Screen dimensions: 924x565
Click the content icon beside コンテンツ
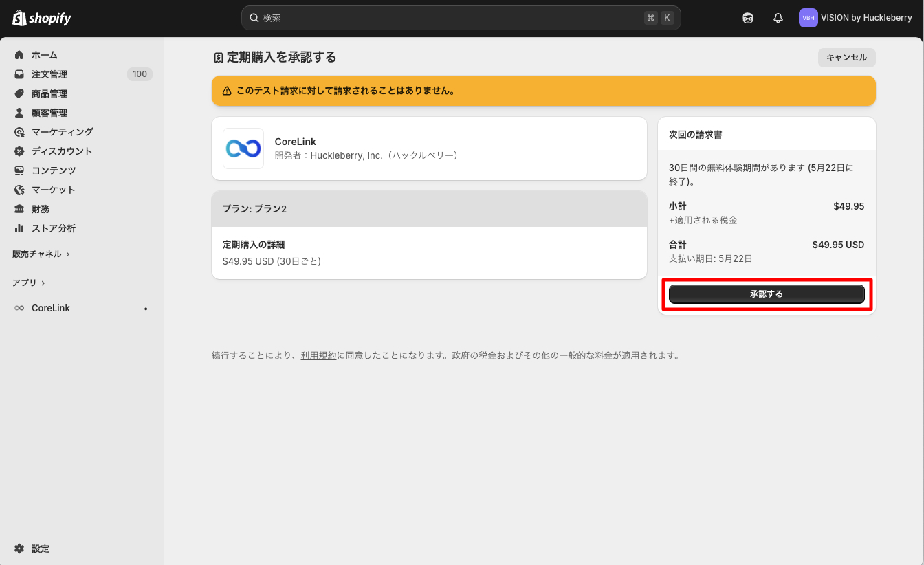click(19, 170)
